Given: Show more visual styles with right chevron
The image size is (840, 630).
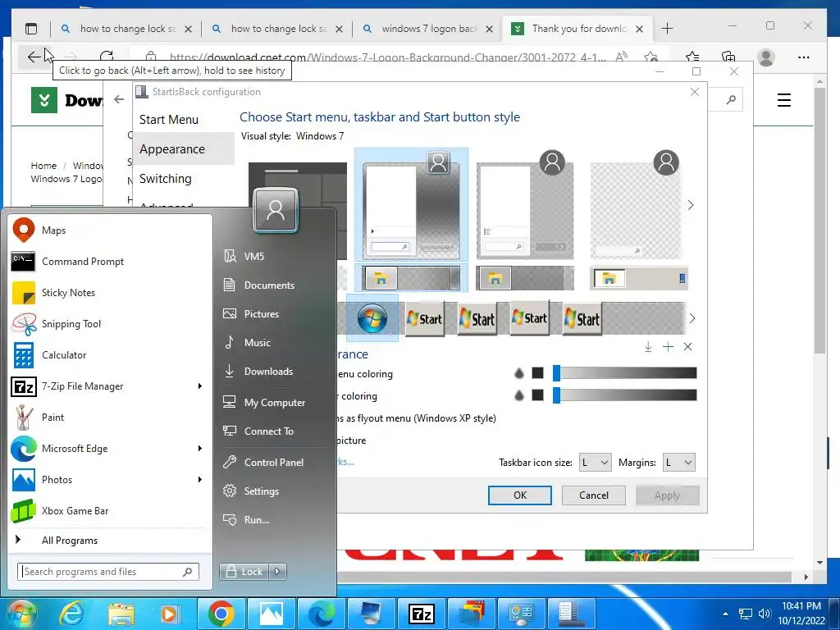Looking at the screenshot, I should click(x=691, y=205).
